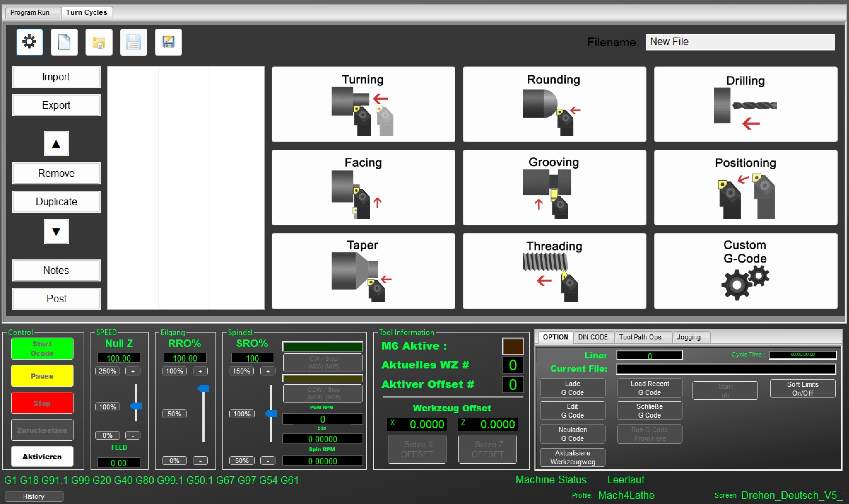
Task: Set spindle override to 50%
Action: 242,461
